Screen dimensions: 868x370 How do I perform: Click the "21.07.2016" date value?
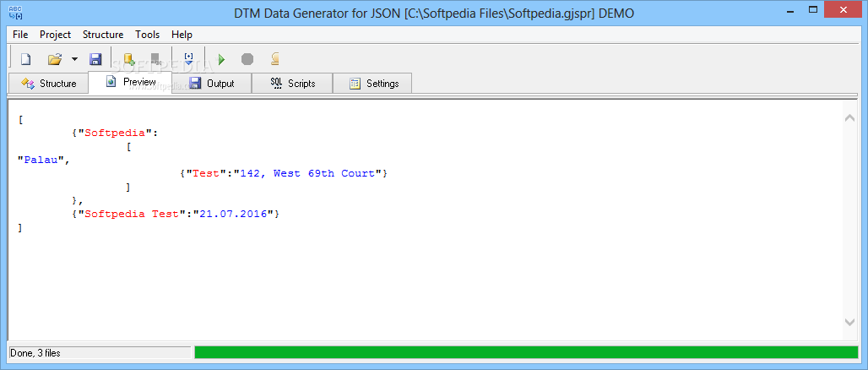233,214
